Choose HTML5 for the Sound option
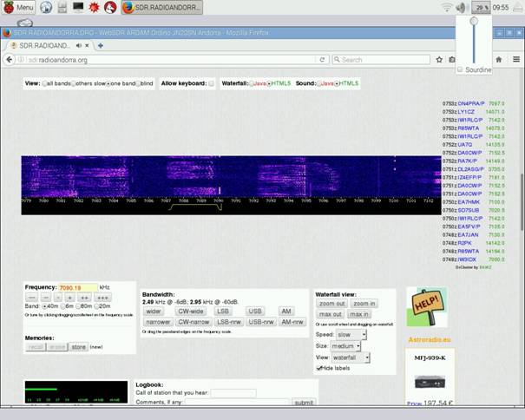 point(337,83)
